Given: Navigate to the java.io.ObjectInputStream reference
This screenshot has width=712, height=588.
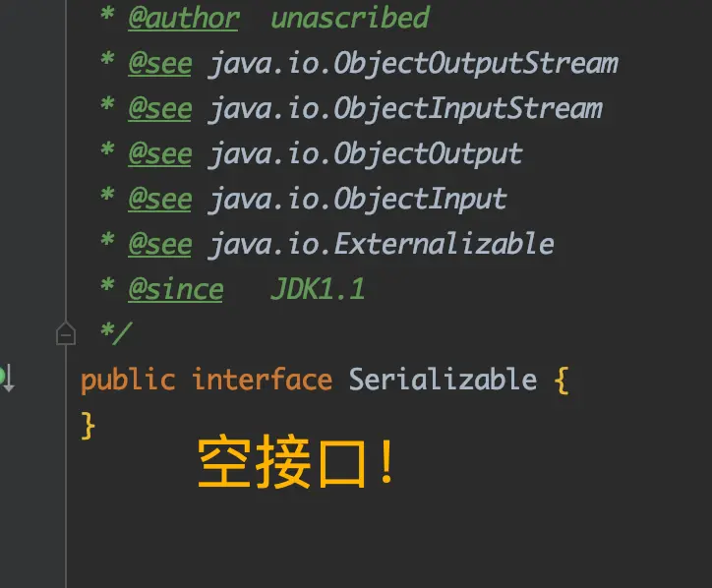Looking at the screenshot, I should (405, 109).
